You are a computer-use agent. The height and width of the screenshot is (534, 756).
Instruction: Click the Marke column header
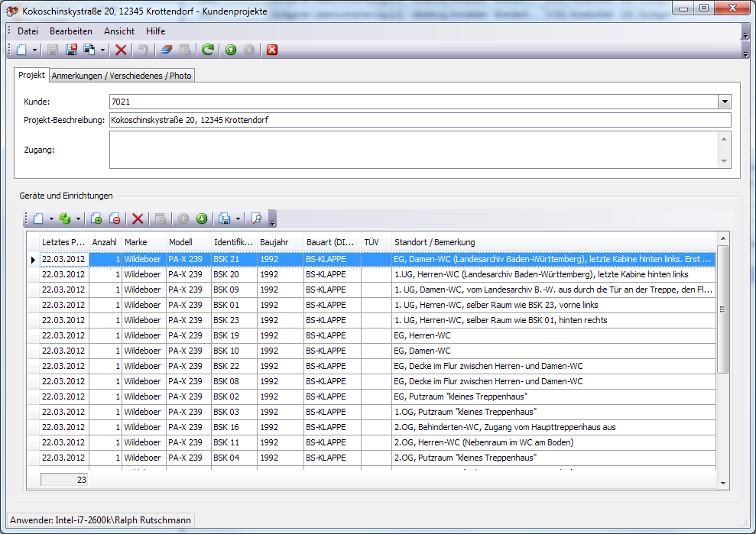pos(143,242)
